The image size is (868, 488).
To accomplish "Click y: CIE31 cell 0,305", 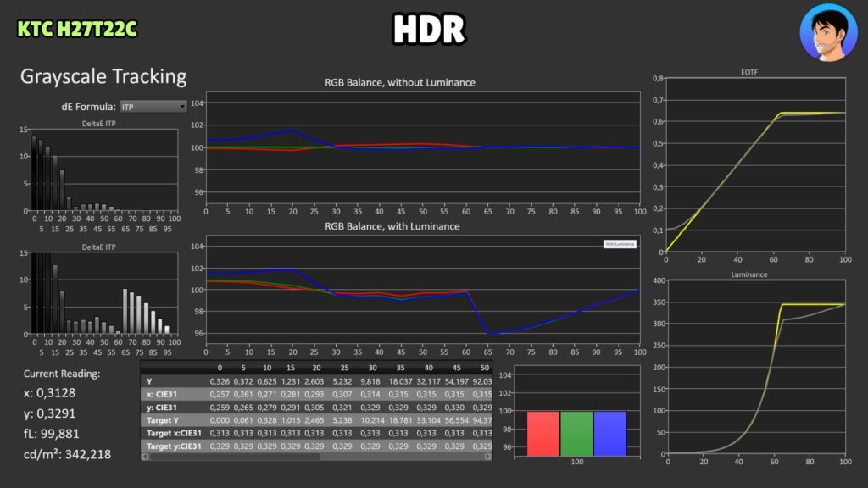I will point(314,408).
